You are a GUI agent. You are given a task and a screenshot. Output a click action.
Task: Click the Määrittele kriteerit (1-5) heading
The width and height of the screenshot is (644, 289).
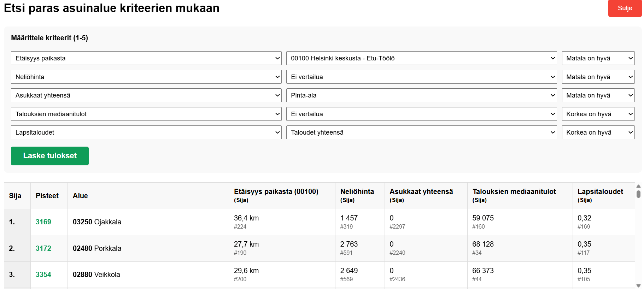(49, 38)
